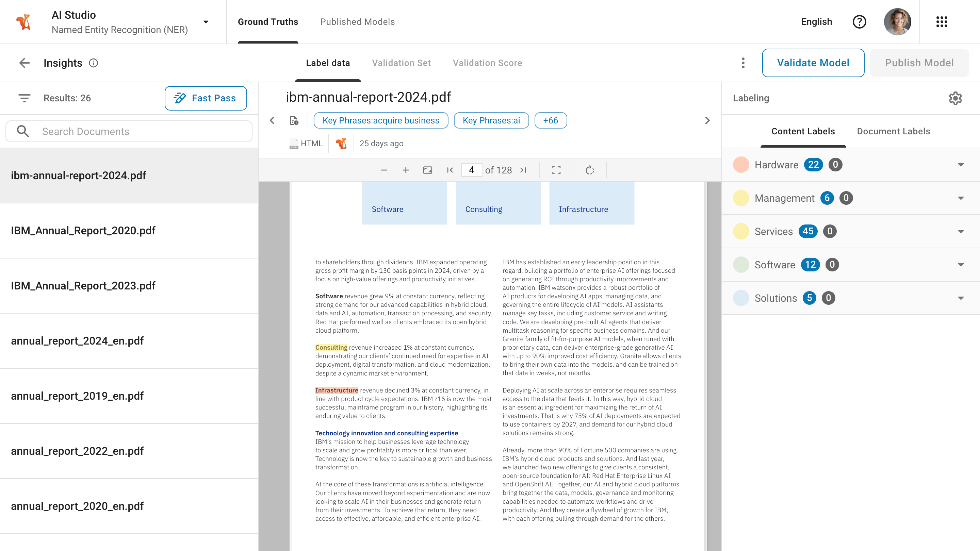Go back with the Insights arrow
The height and width of the screenshot is (551, 980).
click(24, 63)
